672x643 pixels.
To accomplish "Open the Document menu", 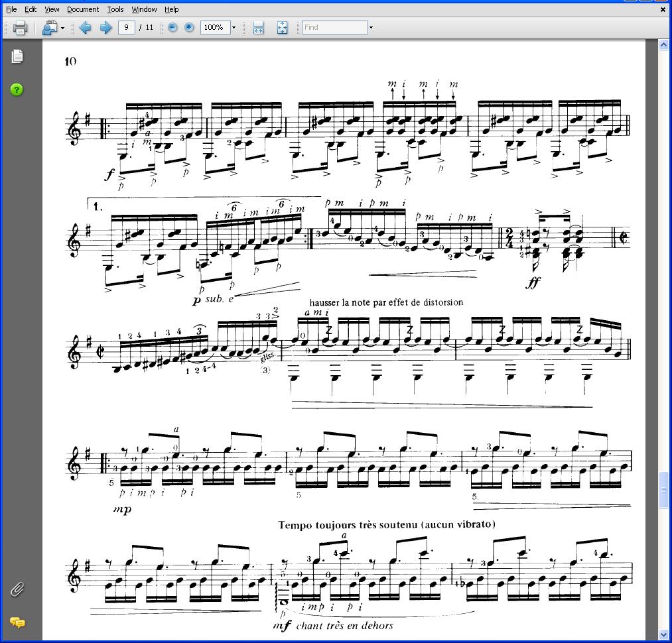I will coord(83,9).
